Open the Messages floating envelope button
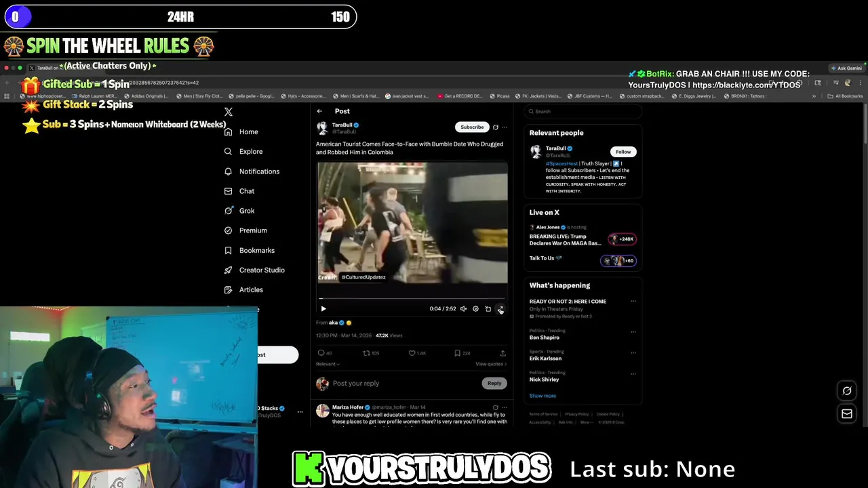 [847, 413]
